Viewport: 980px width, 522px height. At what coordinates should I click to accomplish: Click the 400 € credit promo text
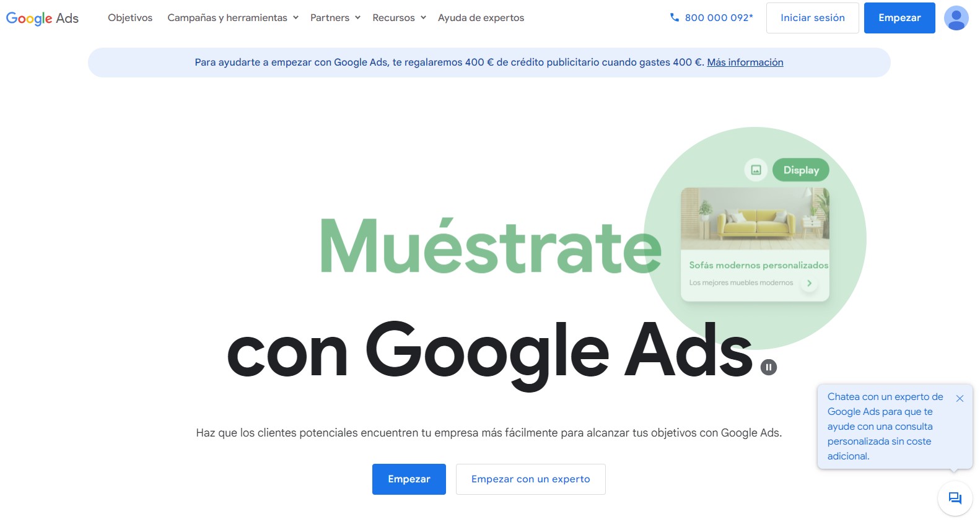450,63
